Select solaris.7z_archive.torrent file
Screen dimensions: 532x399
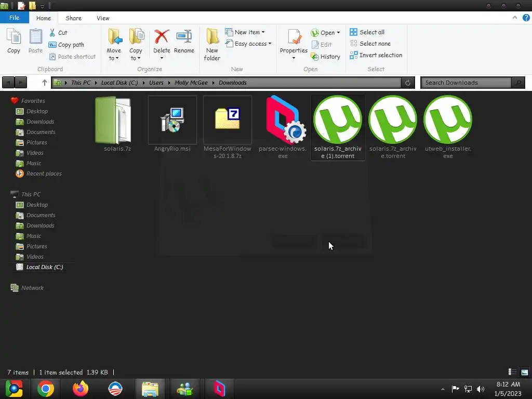pyautogui.click(x=393, y=128)
